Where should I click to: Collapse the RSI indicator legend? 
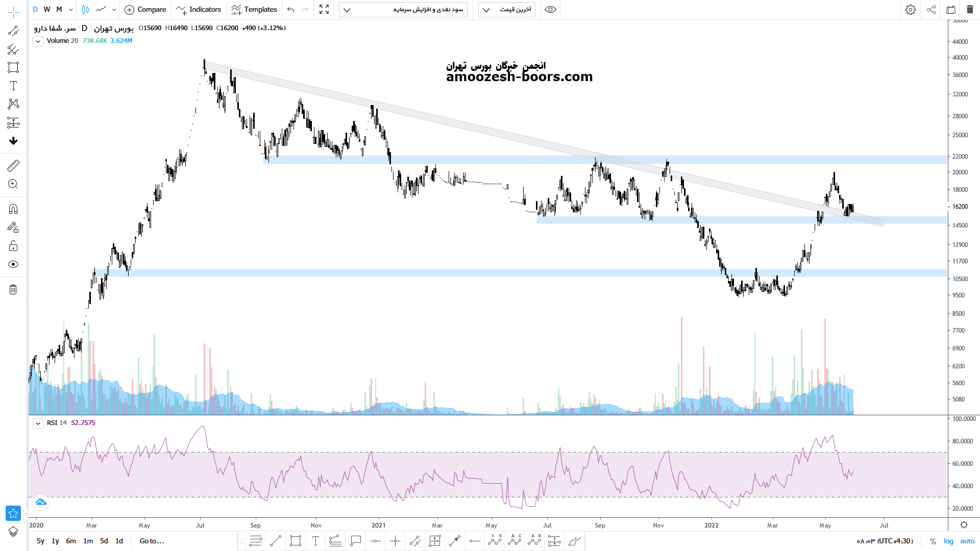38,423
